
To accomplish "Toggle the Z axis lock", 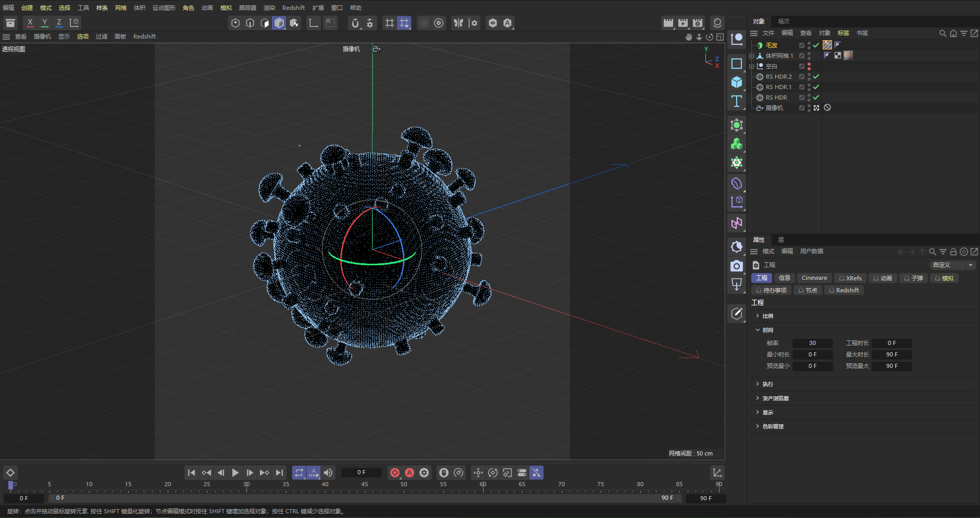I will click(x=59, y=22).
